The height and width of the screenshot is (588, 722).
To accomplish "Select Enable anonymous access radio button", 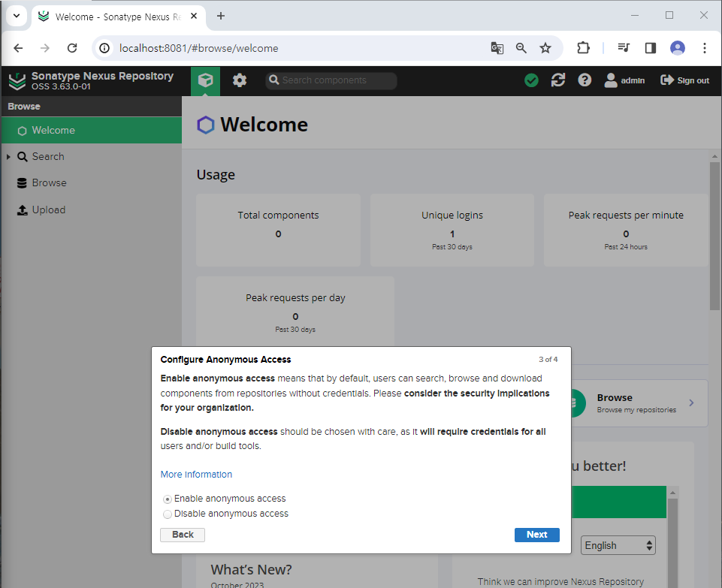I will [x=168, y=499].
